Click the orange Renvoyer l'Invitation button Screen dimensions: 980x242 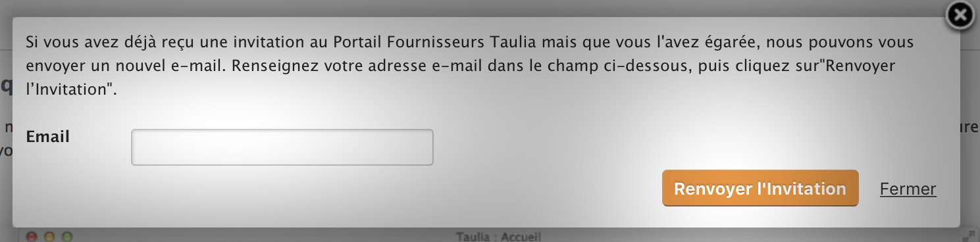[x=760, y=189]
